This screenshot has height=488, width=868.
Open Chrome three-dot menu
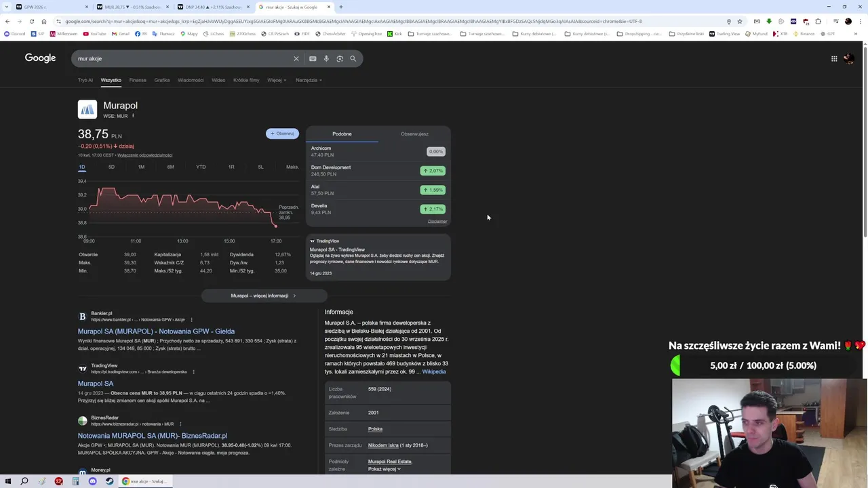pyautogui.click(x=859, y=21)
